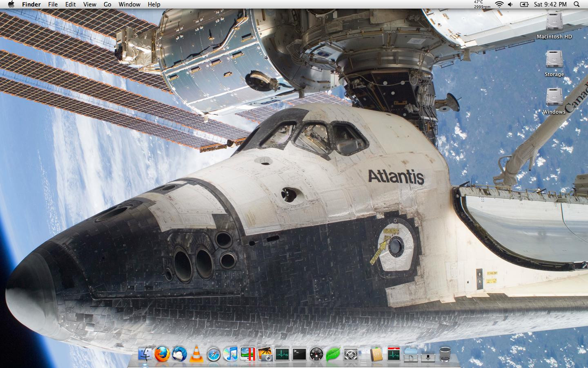588x368 pixels.
Task: Open Address Book in the dock
Action: coord(376,354)
